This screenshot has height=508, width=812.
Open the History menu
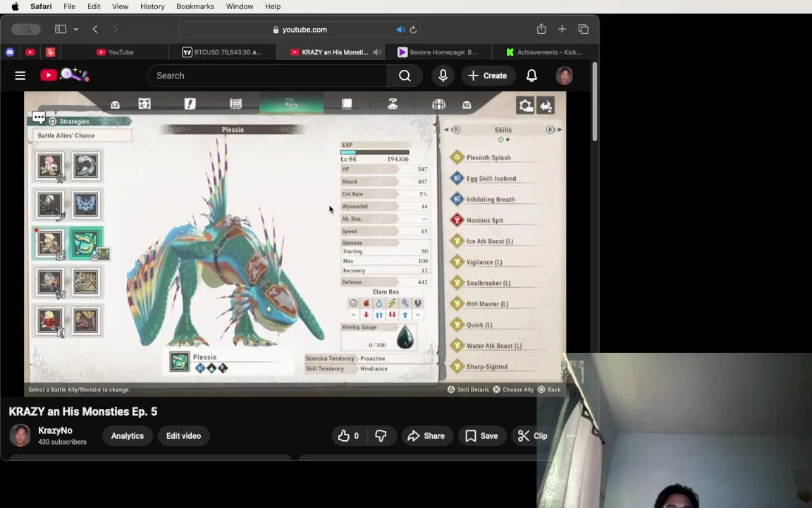(x=152, y=6)
